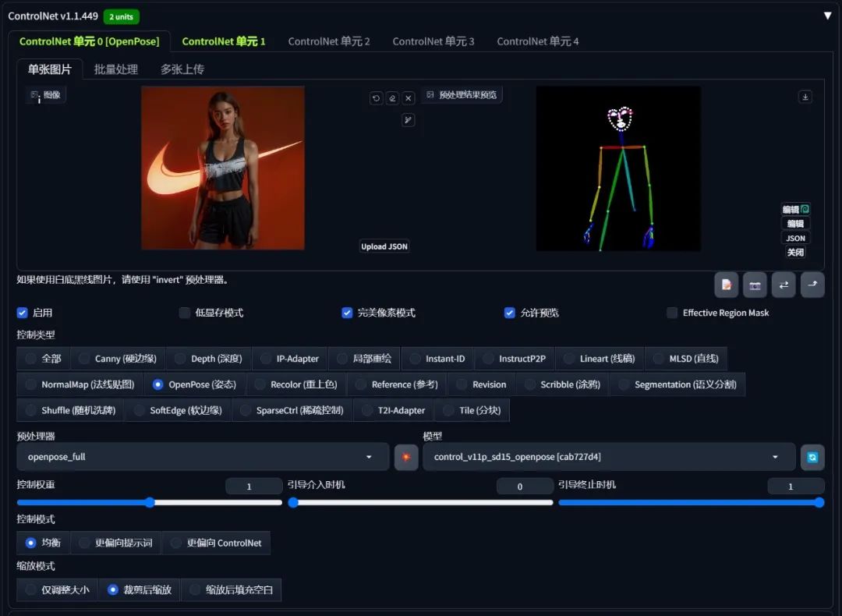The width and height of the screenshot is (842, 616).
Task: Toggle 完美像素模式 checkbox
Action: [x=347, y=313]
